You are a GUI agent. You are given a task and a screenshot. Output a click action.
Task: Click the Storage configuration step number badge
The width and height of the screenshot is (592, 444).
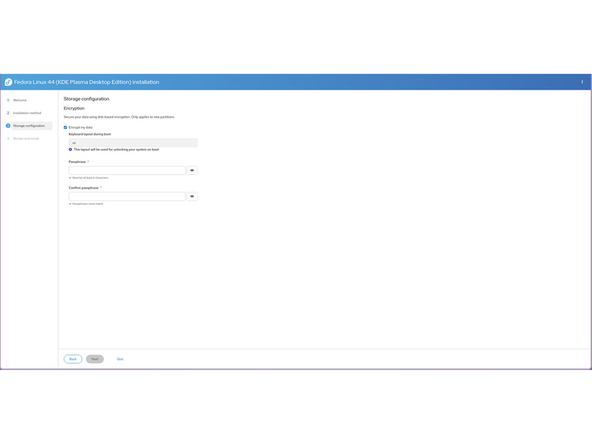tap(8, 126)
